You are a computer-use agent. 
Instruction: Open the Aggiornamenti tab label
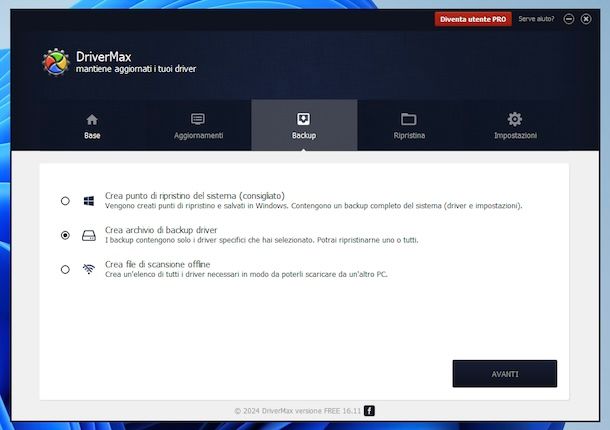pos(198,135)
